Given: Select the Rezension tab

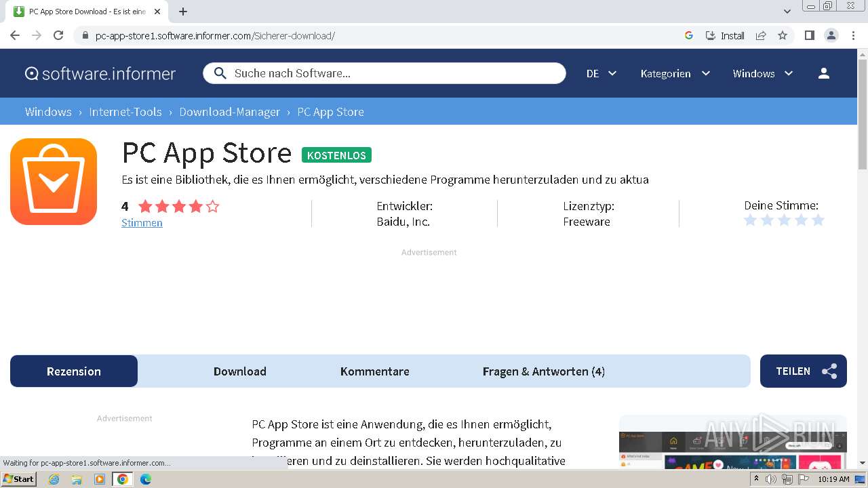Looking at the screenshot, I should point(74,371).
